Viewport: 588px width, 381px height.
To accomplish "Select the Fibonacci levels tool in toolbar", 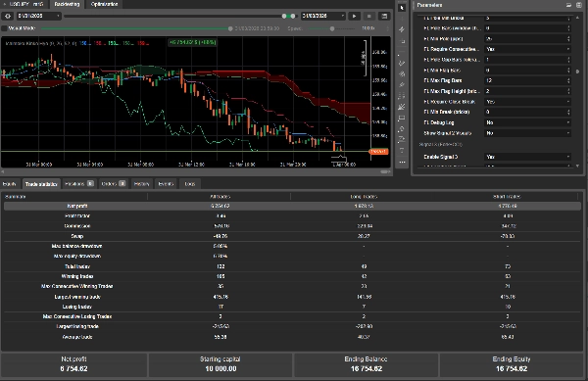I will tap(402, 96).
